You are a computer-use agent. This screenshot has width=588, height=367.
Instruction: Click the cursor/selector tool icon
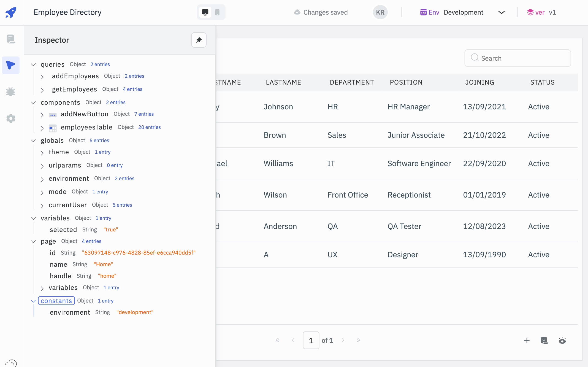12,65
